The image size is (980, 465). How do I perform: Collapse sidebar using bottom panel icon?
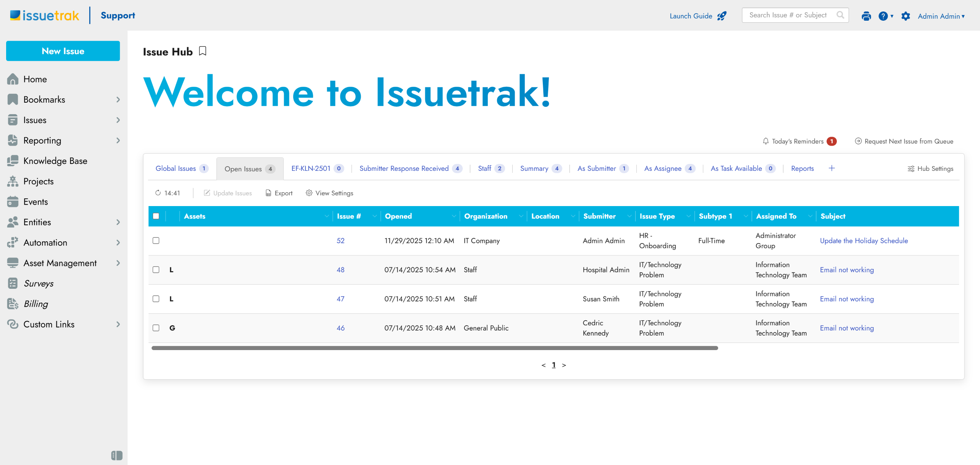point(117,455)
